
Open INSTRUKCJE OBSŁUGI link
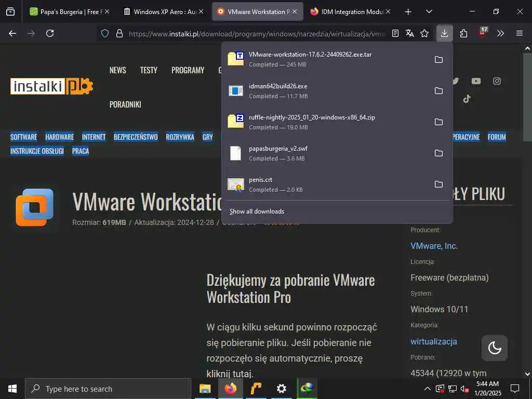coord(37,151)
